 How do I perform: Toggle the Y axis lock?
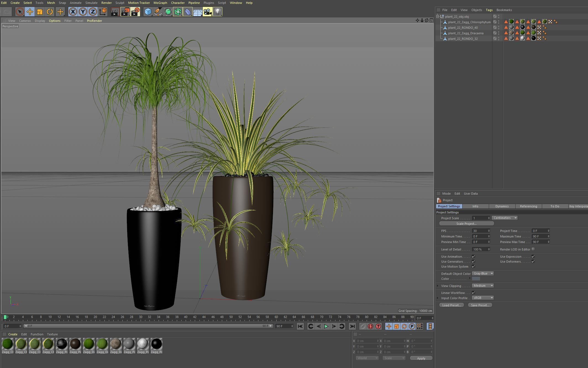(83, 12)
